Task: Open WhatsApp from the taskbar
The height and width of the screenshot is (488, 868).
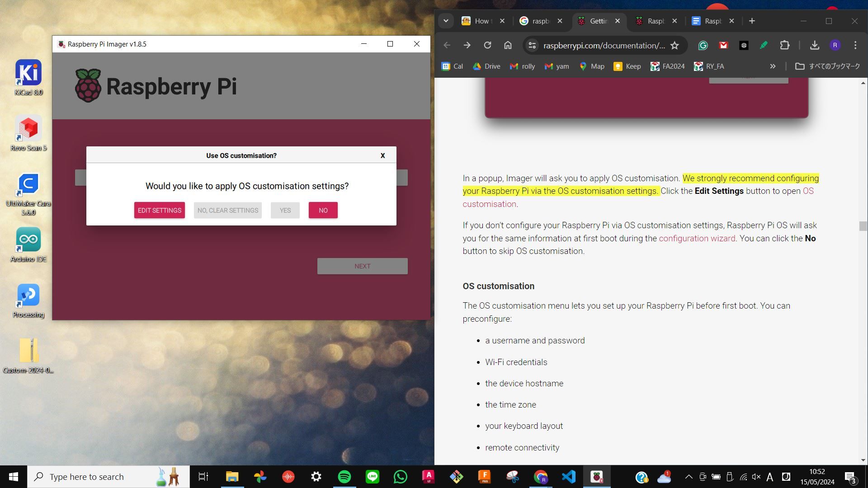Action: [x=400, y=477]
